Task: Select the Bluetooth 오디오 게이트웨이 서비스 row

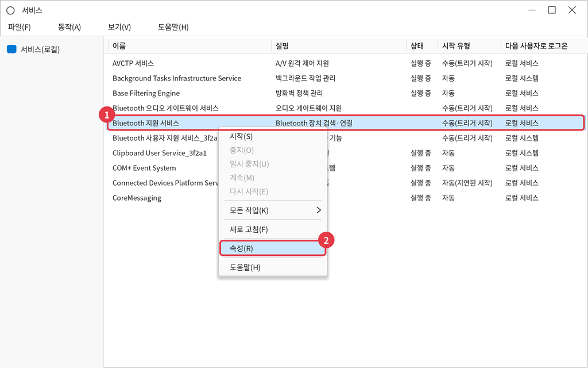Action: coord(345,108)
